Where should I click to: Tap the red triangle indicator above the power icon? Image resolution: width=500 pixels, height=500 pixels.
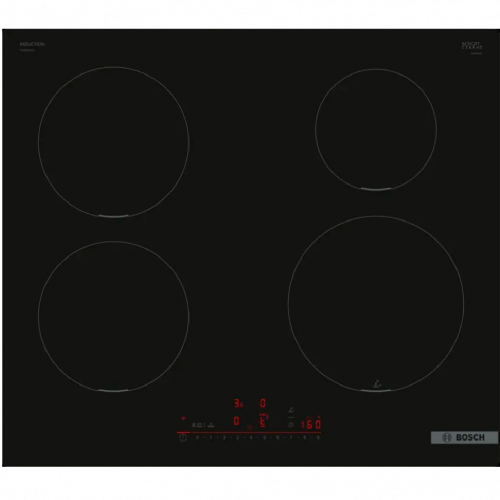coord(183,418)
